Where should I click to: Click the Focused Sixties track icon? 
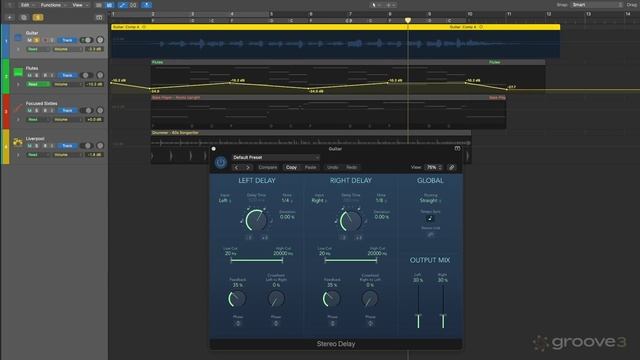pyautogui.click(x=18, y=108)
